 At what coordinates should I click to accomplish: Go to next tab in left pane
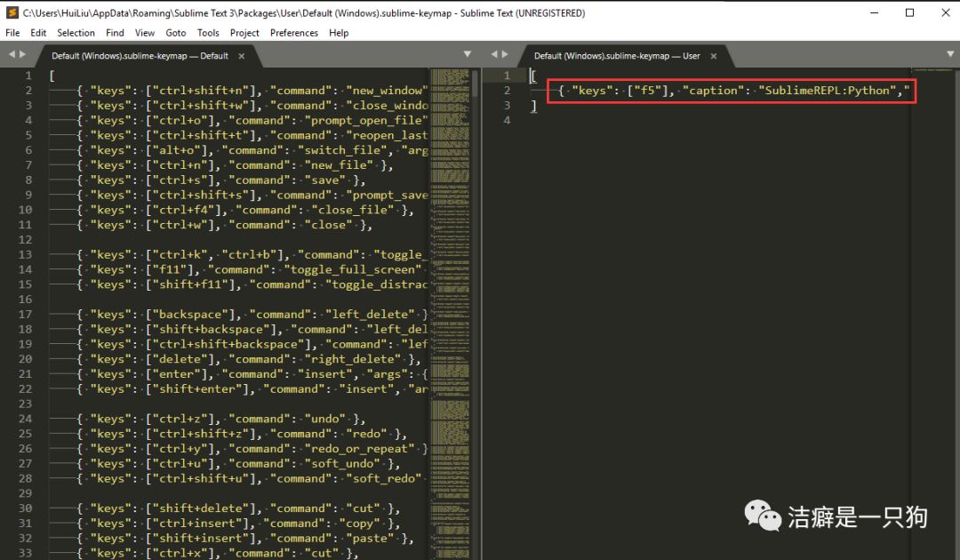tap(22, 54)
